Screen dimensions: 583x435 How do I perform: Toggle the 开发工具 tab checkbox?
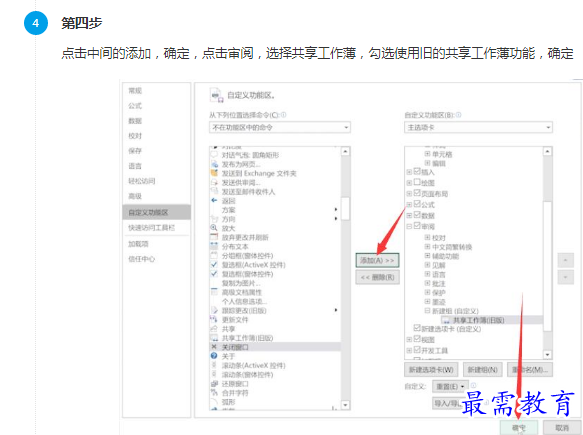tap(417, 349)
